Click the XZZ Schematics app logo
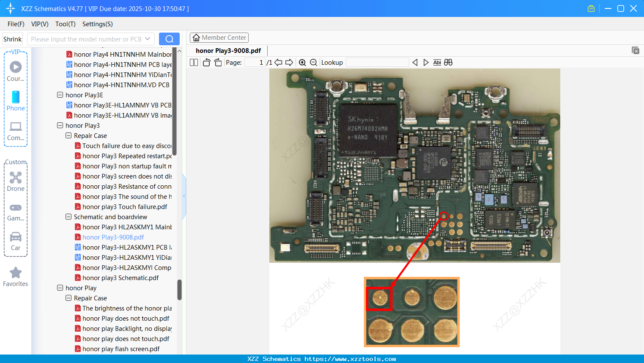This screenshot has width=644, height=363. click(11, 8)
